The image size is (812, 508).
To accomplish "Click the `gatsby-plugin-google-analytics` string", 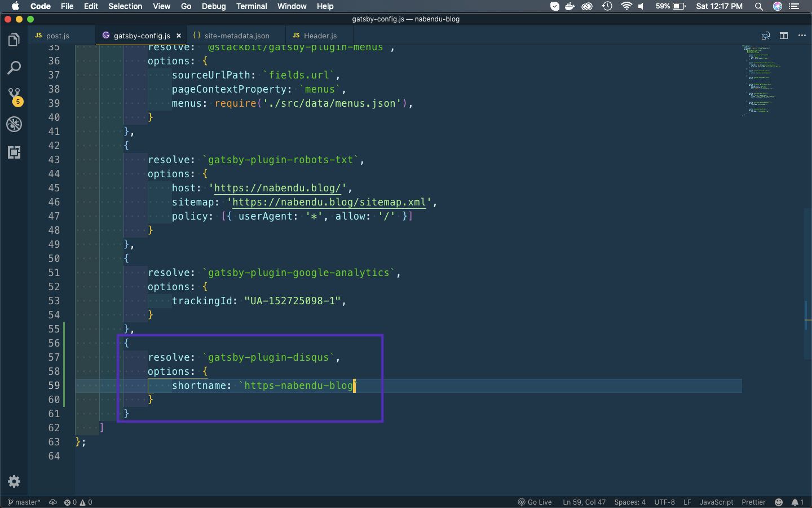I will (299, 273).
